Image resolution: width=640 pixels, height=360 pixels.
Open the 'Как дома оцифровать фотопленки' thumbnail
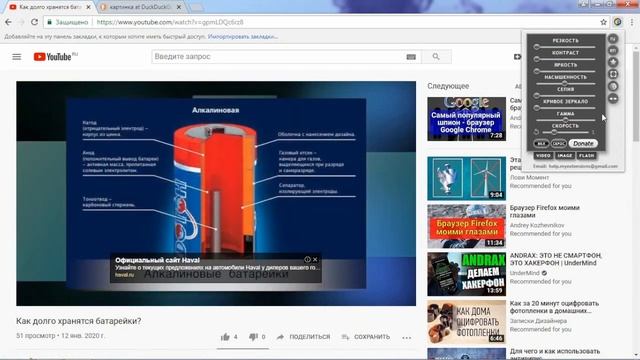tap(467, 322)
